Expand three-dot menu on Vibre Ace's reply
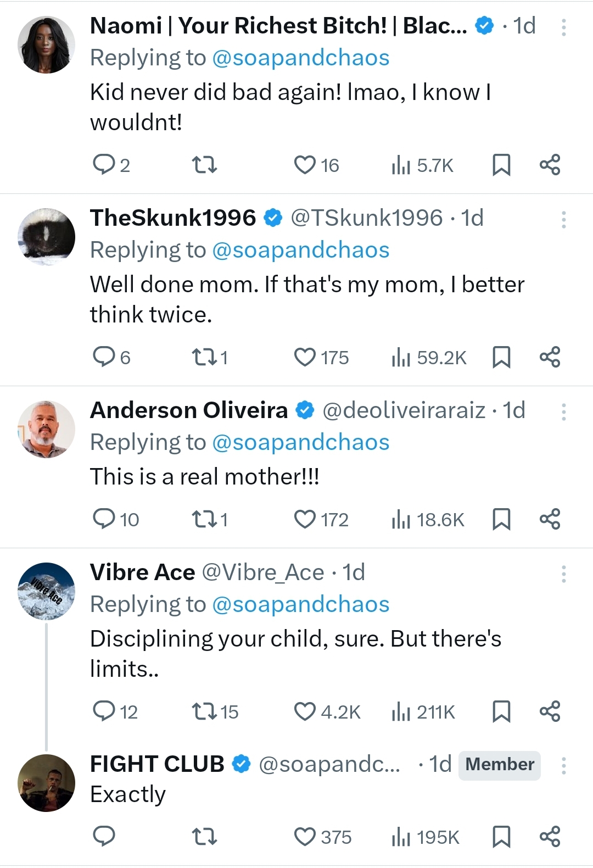 click(563, 574)
